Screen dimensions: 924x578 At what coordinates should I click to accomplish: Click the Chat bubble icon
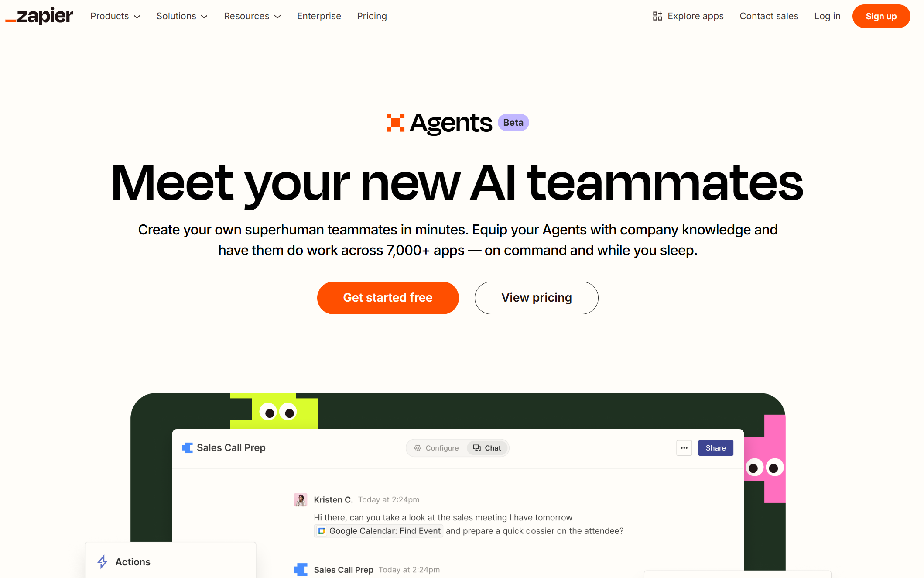click(x=477, y=447)
